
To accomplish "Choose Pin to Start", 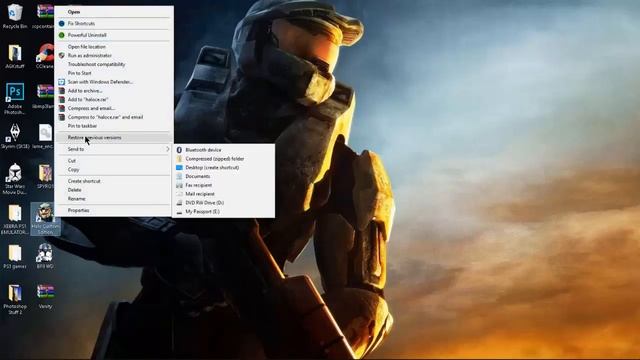I will pos(113,73).
